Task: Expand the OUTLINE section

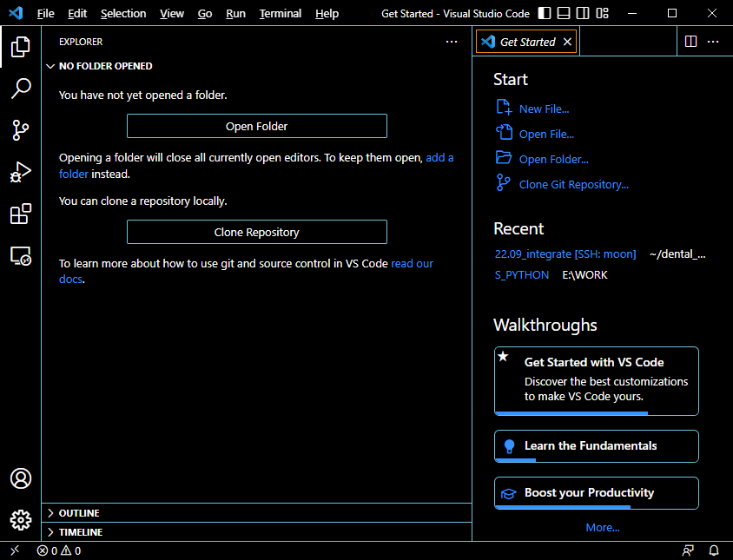Action: (x=257, y=513)
